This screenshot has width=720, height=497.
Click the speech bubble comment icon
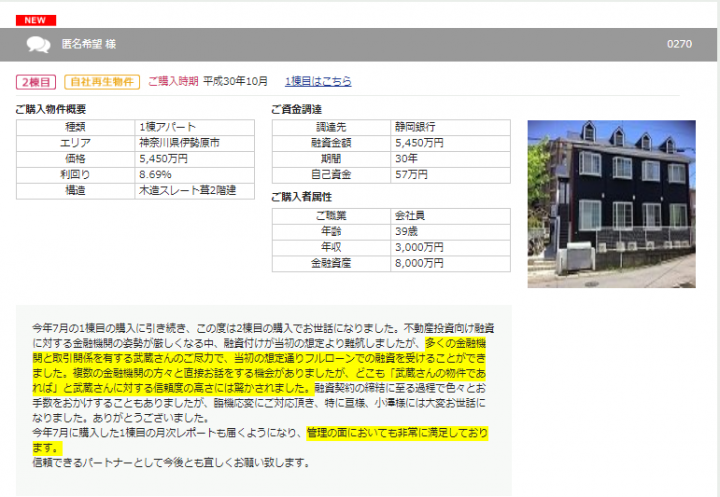(x=38, y=45)
